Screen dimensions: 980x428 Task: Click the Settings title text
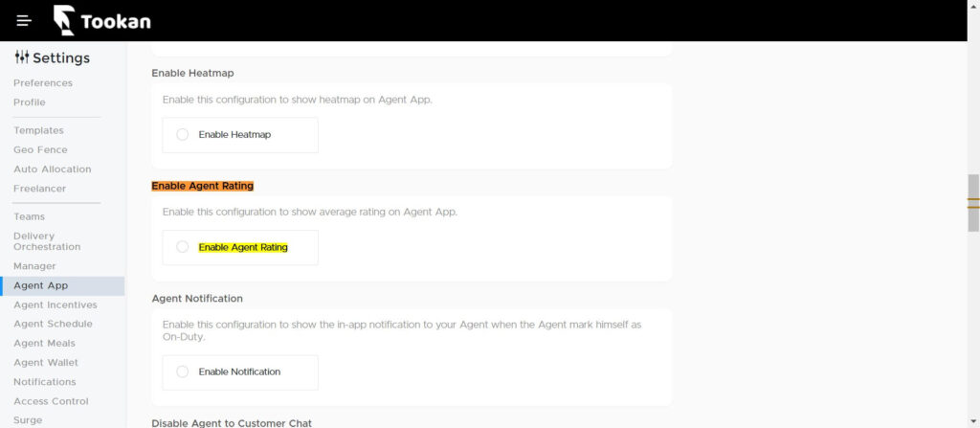[61, 58]
